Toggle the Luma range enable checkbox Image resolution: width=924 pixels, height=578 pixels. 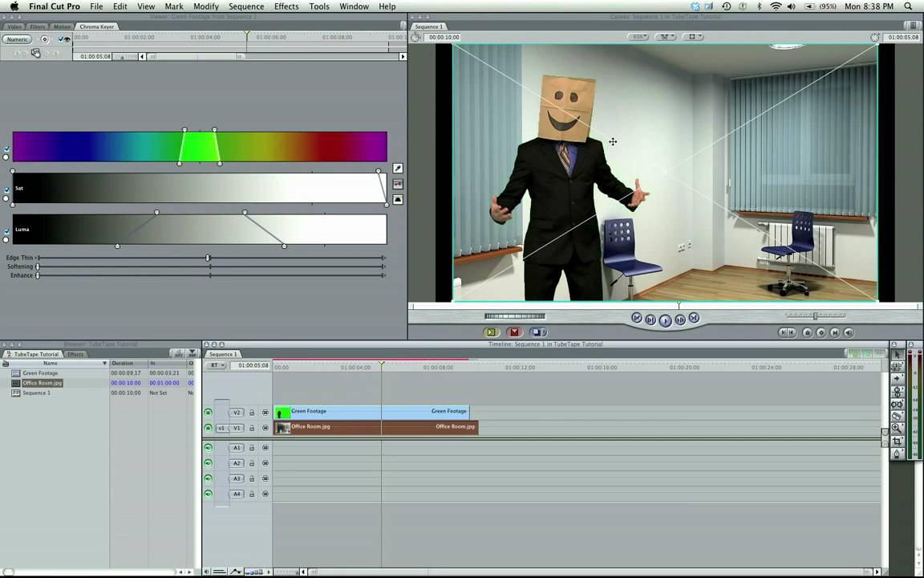(6, 232)
